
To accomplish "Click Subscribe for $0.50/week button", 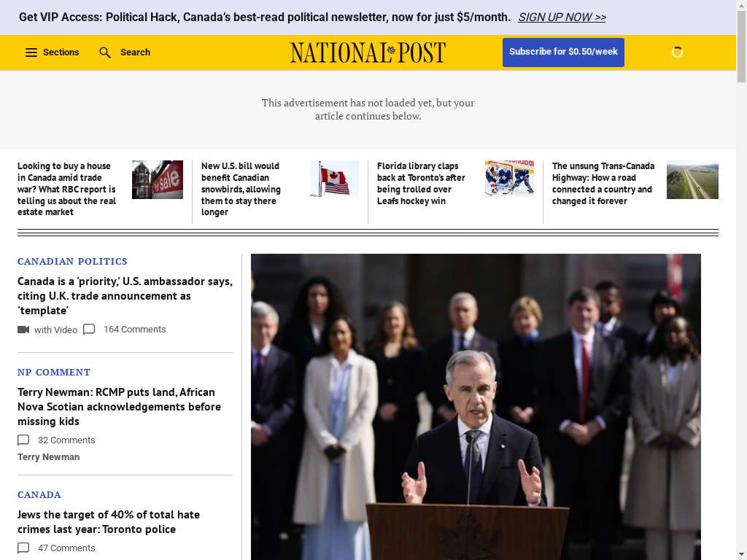I will tap(563, 52).
